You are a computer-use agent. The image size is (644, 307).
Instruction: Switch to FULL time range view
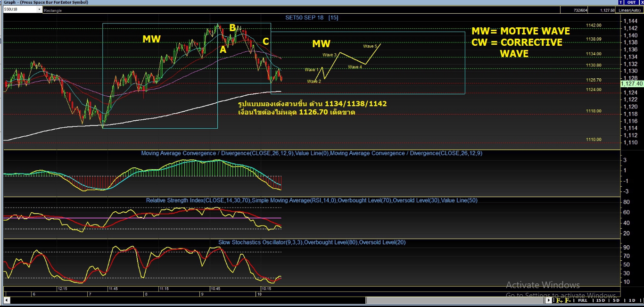click(583, 300)
